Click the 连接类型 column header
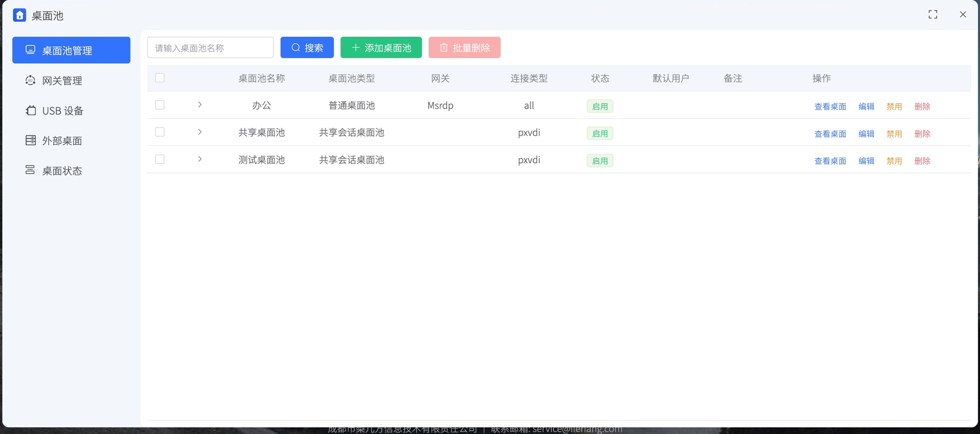 529,78
